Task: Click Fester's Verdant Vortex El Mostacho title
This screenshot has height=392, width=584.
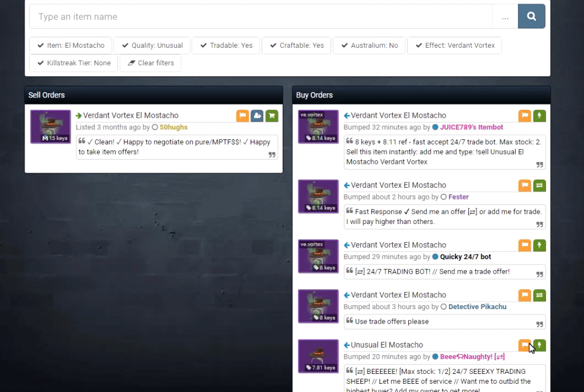Action: [x=398, y=185]
